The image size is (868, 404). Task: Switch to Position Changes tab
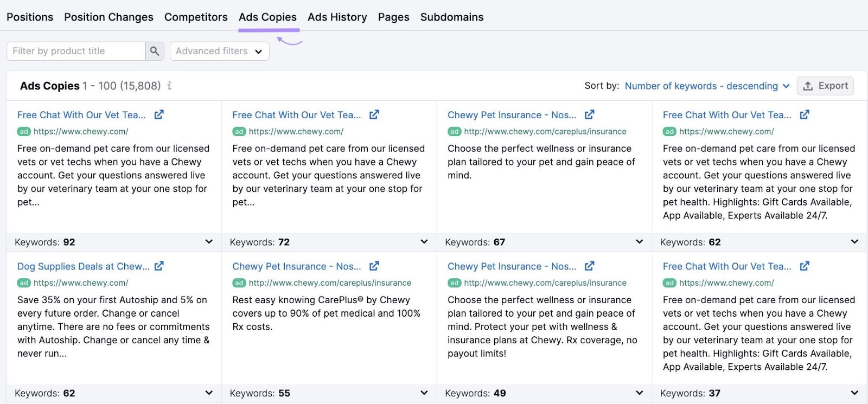tap(108, 17)
